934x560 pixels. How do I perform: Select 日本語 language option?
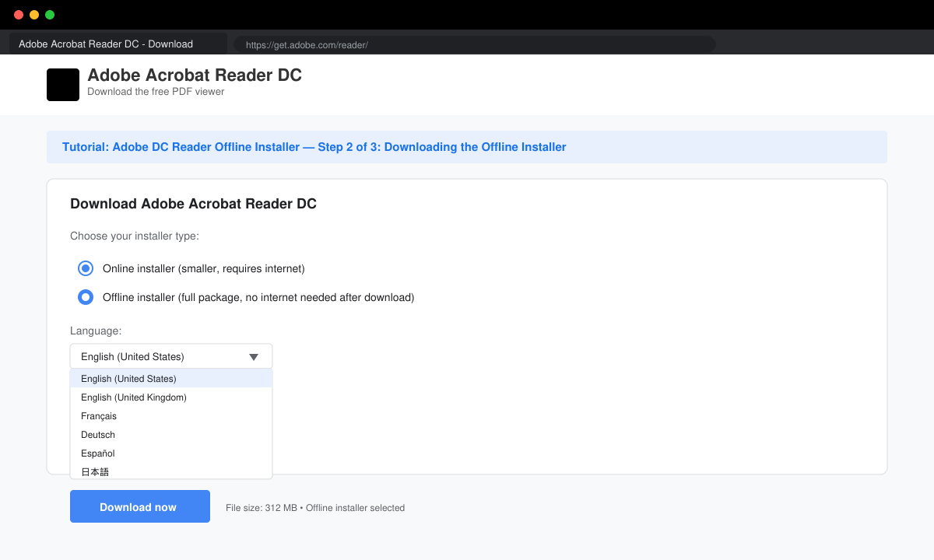click(171, 471)
